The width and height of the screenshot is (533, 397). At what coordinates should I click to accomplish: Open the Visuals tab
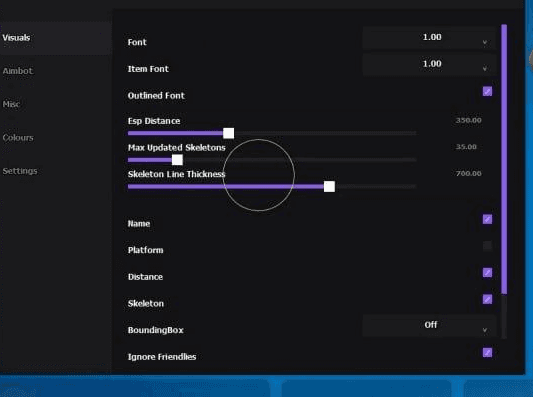(x=55, y=38)
